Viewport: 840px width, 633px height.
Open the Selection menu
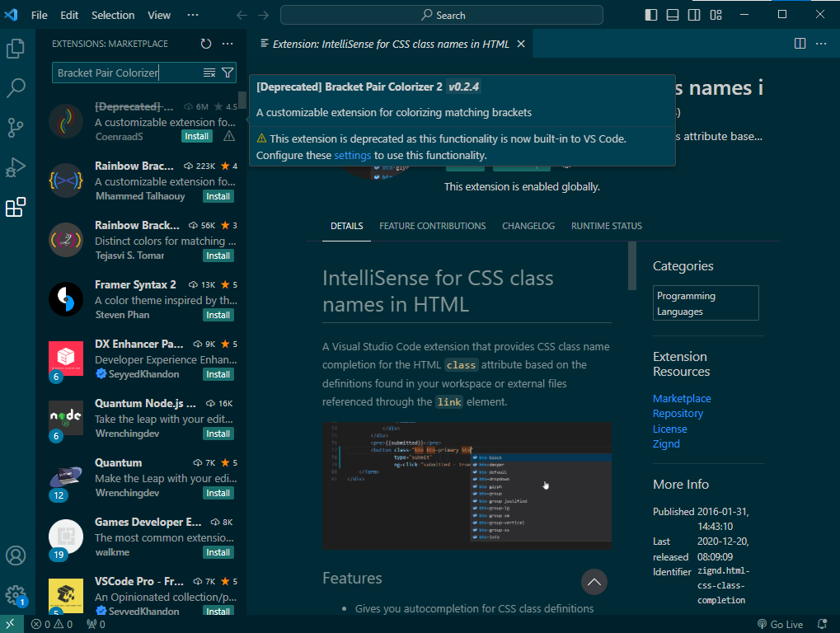pyautogui.click(x=112, y=15)
